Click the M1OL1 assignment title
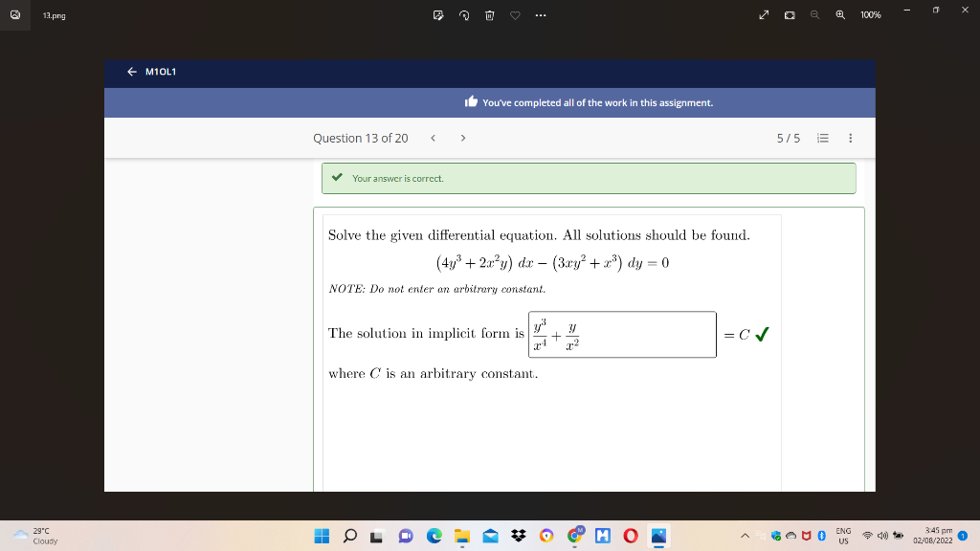This screenshot has width=980, height=551. pos(161,72)
